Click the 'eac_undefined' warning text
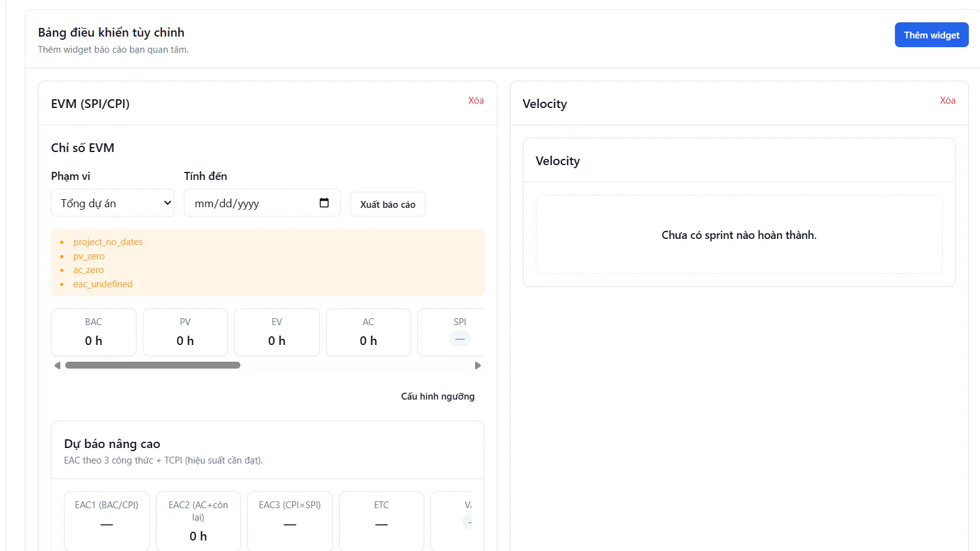The height and width of the screenshot is (551, 980). point(103,284)
